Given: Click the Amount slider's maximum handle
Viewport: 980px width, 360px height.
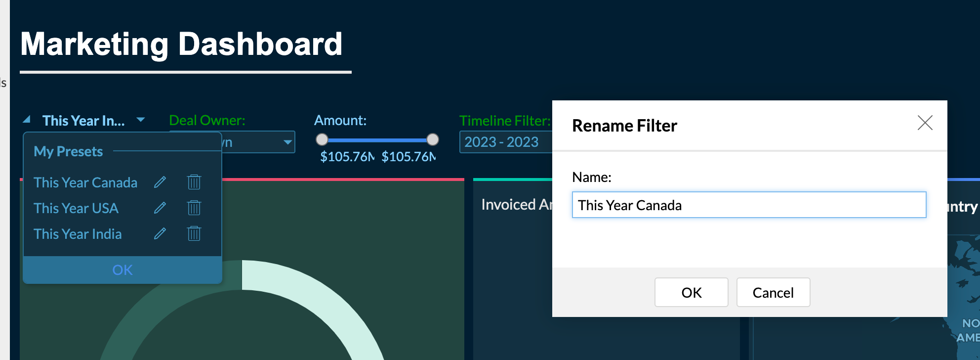Looking at the screenshot, I should (x=432, y=140).
